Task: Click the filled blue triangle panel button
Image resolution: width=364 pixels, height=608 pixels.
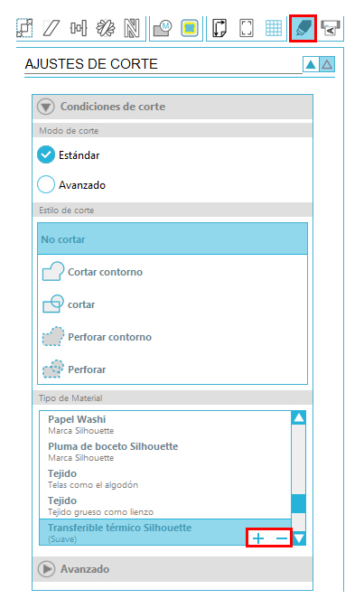Action: click(311, 64)
